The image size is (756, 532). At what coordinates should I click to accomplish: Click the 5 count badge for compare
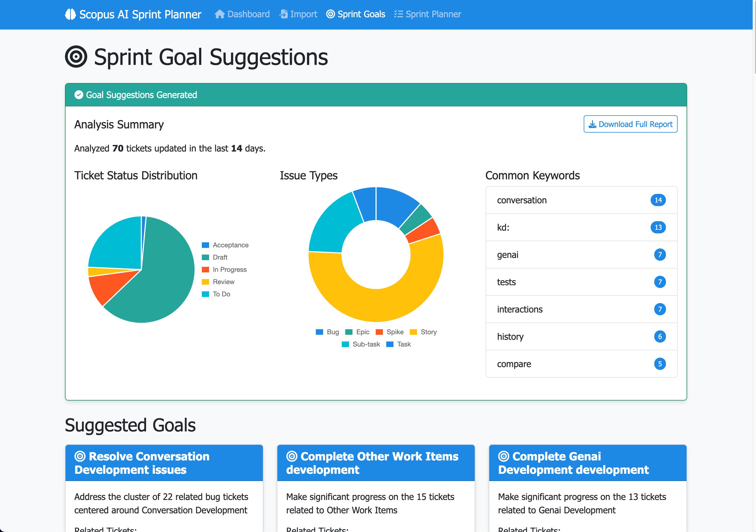[660, 364]
